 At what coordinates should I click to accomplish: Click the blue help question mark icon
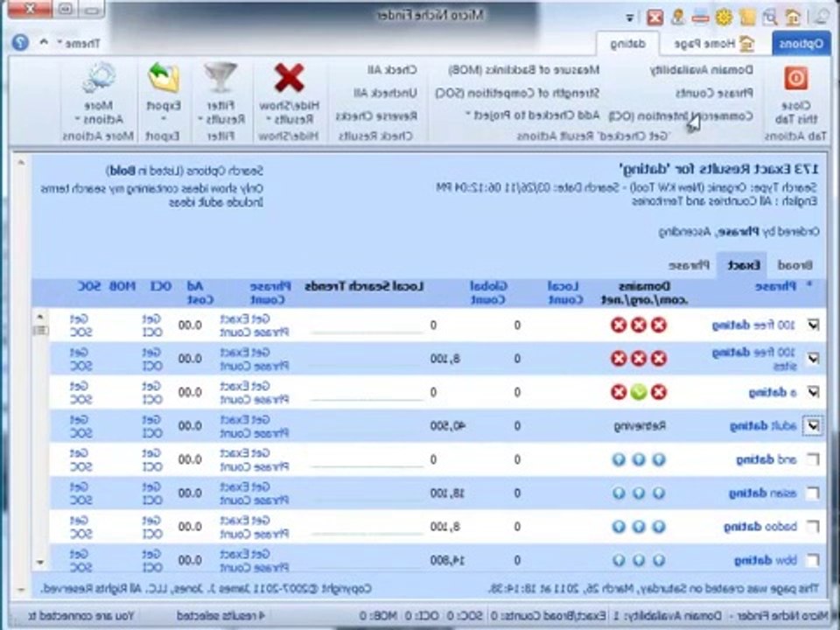click(20, 42)
